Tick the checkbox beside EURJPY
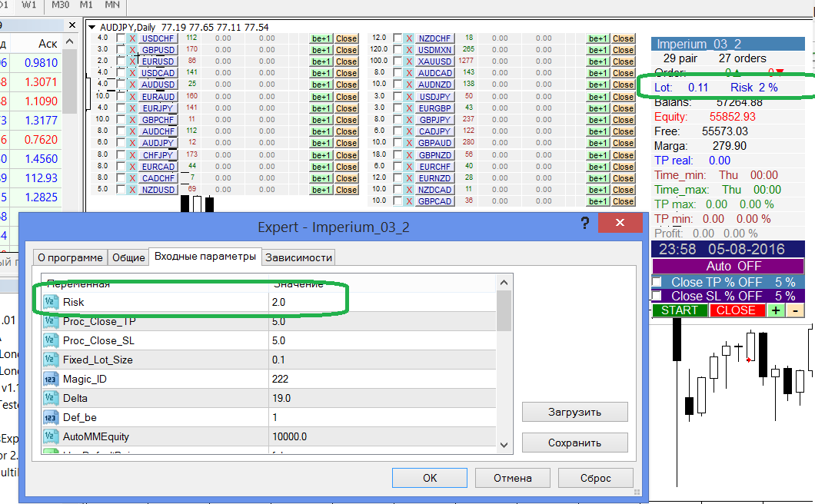 [x=121, y=108]
